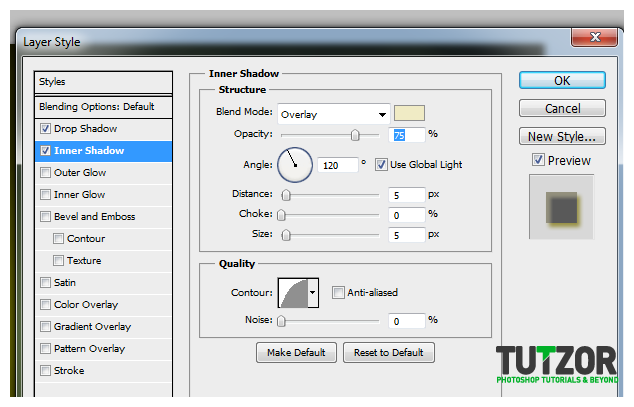
Task: Click the Noise value field
Action: tap(407, 321)
